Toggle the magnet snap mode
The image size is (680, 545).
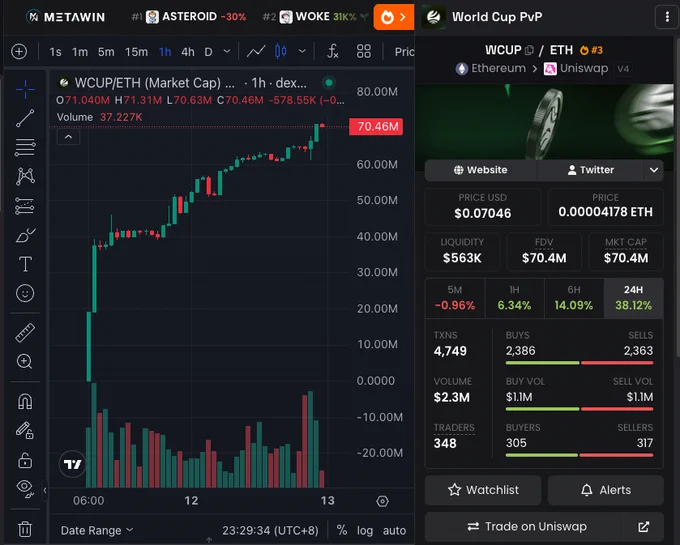pos(25,401)
